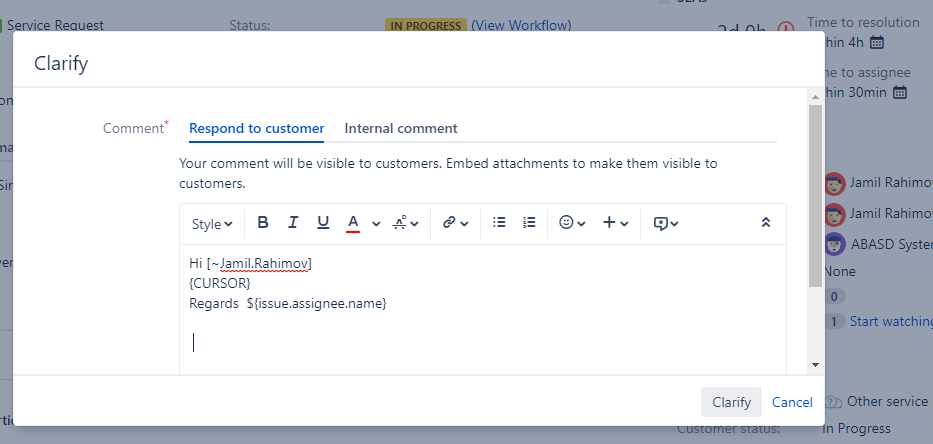933x444 pixels.
Task: Open the canned responses dropdown
Action: coord(666,223)
